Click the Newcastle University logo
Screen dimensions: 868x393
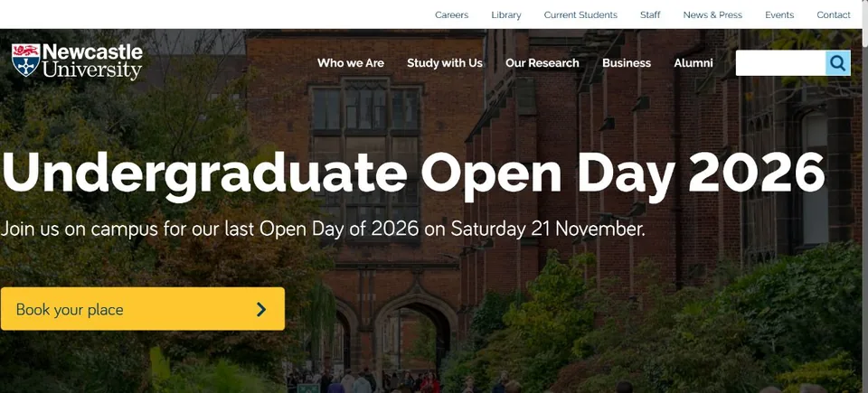point(77,61)
